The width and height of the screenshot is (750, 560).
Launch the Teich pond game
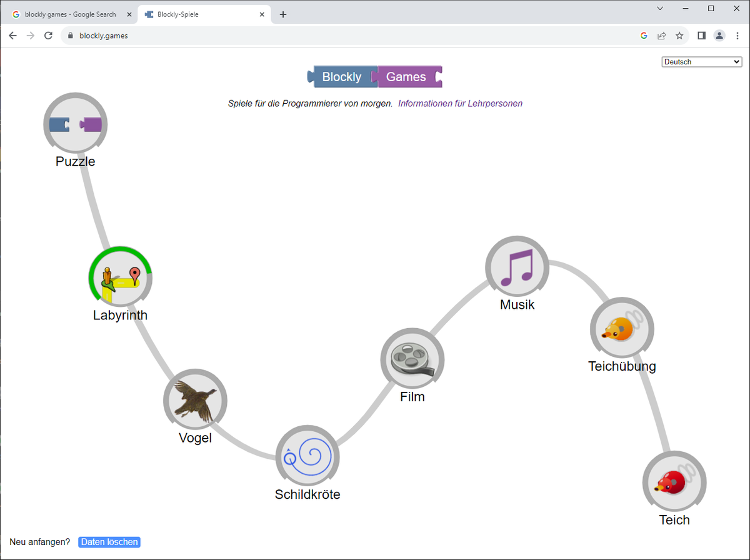tap(674, 481)
